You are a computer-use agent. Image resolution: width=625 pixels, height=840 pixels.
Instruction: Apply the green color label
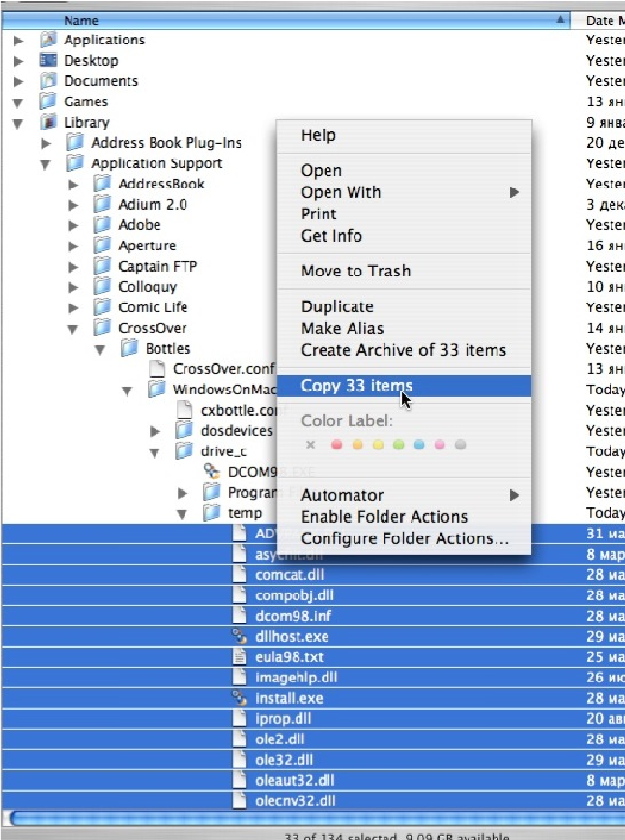398,445
